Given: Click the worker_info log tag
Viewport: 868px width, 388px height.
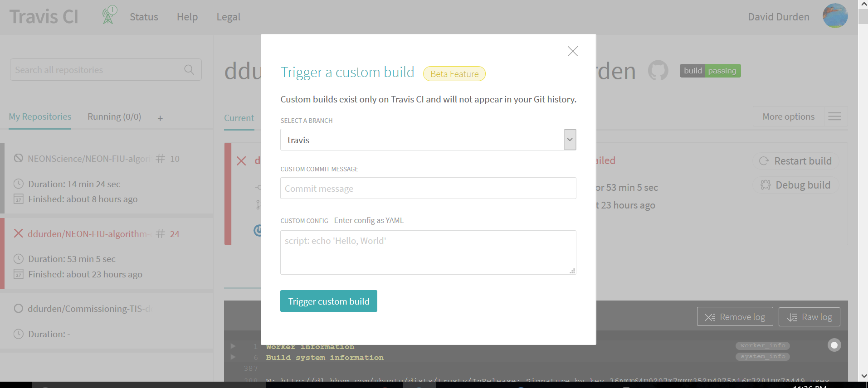Looking at the screenshot, I should (763, 346).
